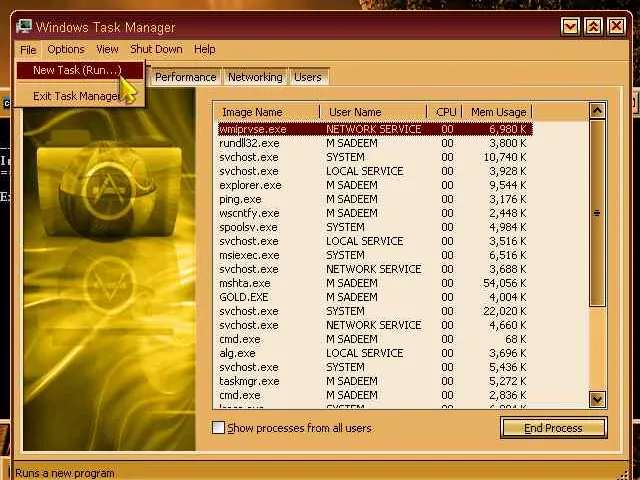Image resolution: width=640 pixels, height=480 pixels.
Task: Click the 54,056 K memory value
Action: 504,283
